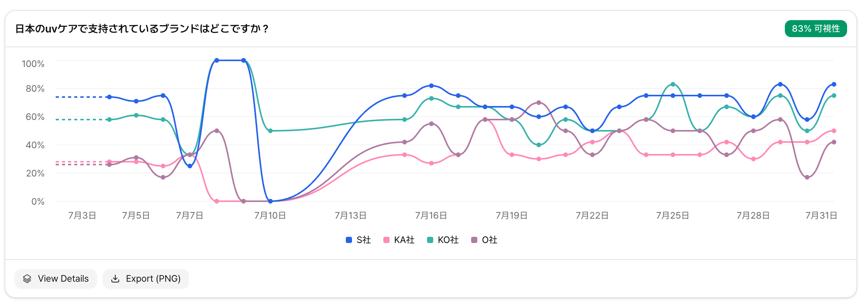Toggle O社 series in legend
This screenshot has width=868, height=308.
point(484,240)
